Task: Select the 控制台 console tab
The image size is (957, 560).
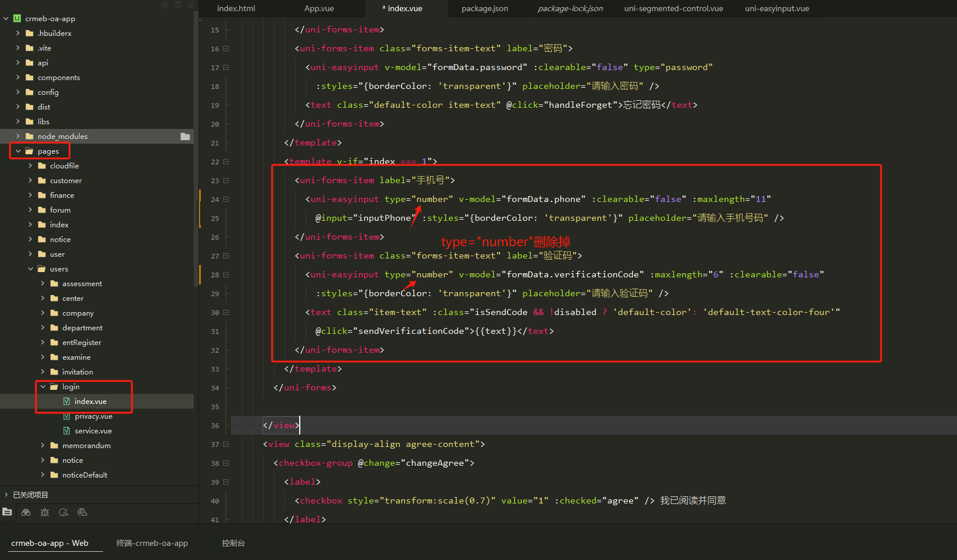Action: pos(233,543)
